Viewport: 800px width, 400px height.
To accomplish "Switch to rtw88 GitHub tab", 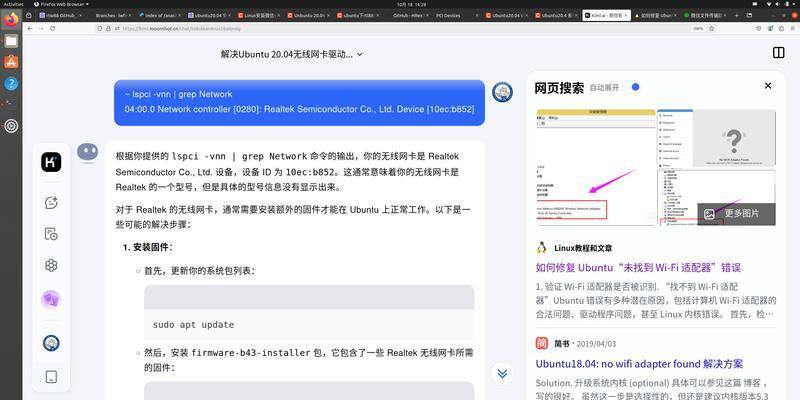I will 60,15.
